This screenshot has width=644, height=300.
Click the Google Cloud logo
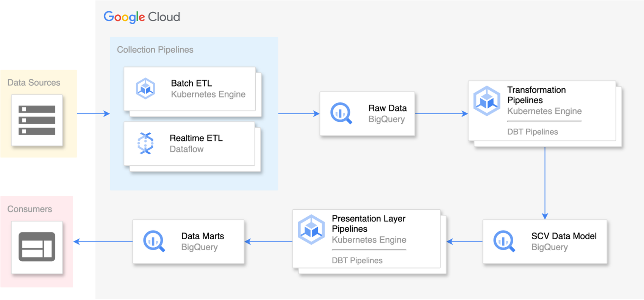tap(142, 17)
